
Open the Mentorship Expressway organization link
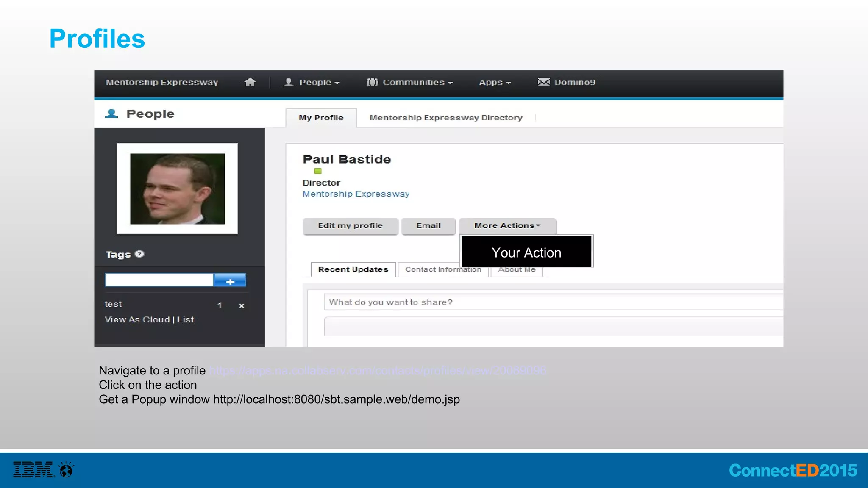pos(356,194)
